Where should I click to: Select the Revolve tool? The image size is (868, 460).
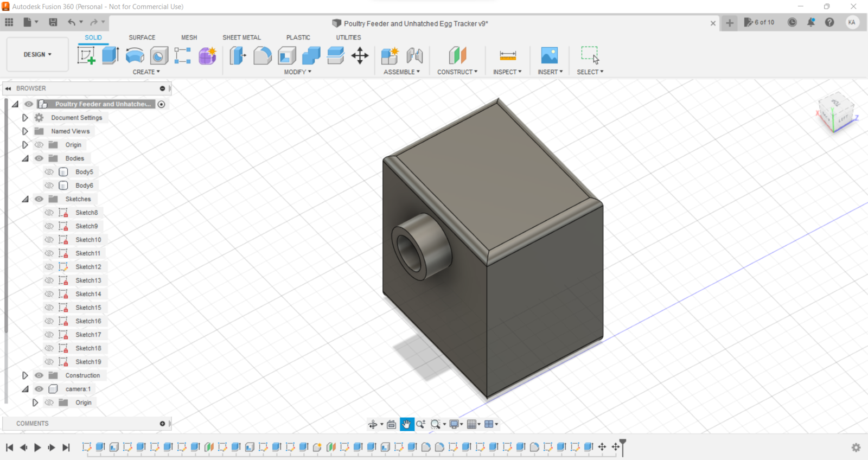tap(135, 55)
